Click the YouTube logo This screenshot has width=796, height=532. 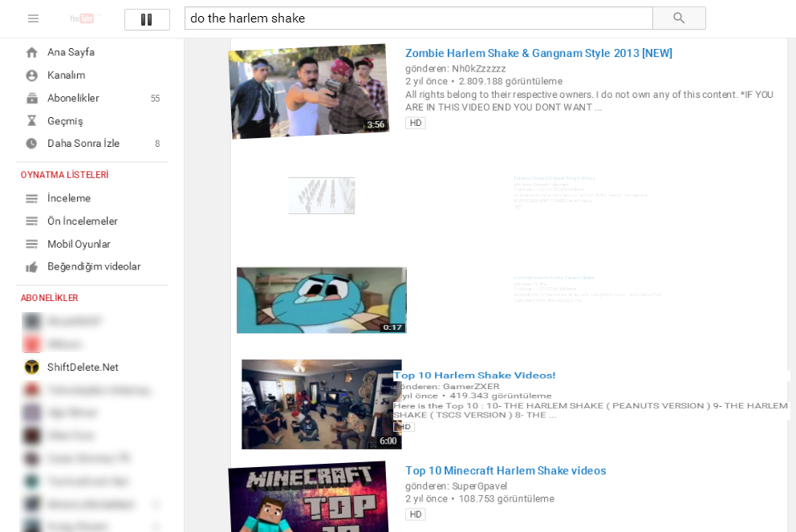point(82,18)
